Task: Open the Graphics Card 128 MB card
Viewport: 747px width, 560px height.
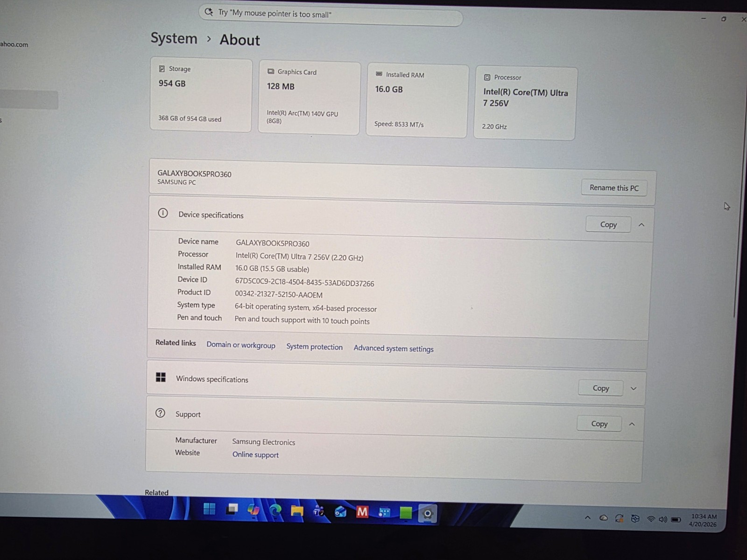Action: [x=309, y=98]
